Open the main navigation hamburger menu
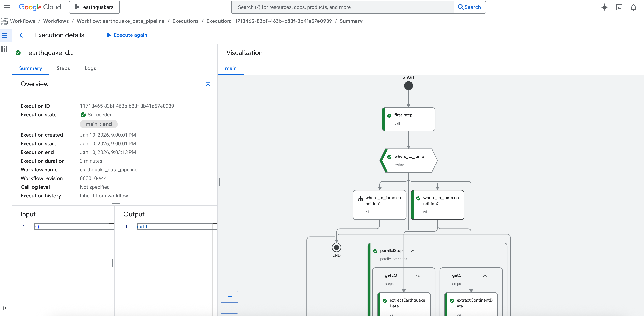The image size is (644, 316). (7, 7)
